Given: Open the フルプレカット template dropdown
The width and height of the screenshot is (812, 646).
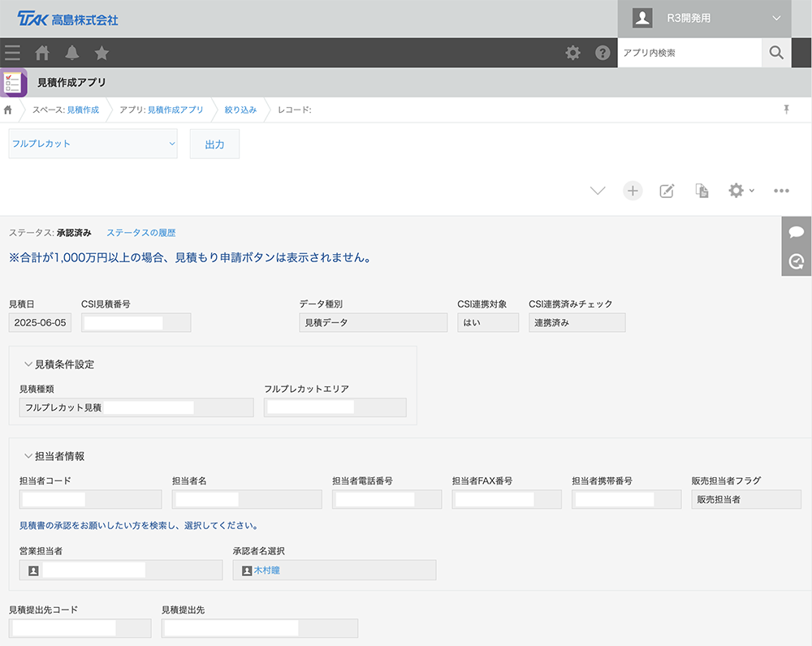Looking at the screenshot, I should 93,144.
